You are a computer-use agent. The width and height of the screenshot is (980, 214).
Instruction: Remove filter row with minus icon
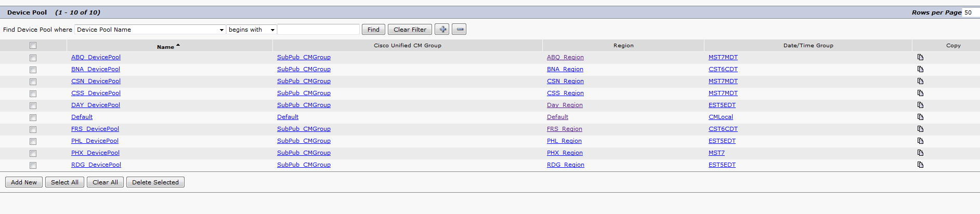coord(459,30)
